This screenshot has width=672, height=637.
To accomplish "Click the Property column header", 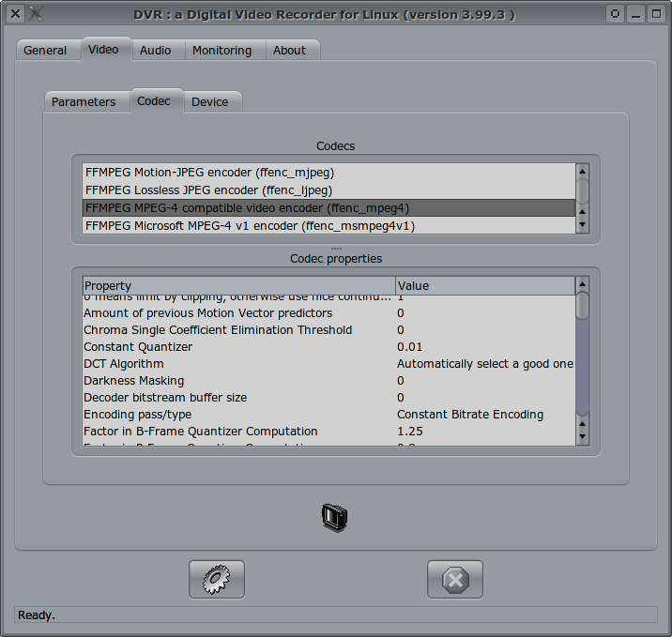I will pyautogui.click(x=238, y=286).
